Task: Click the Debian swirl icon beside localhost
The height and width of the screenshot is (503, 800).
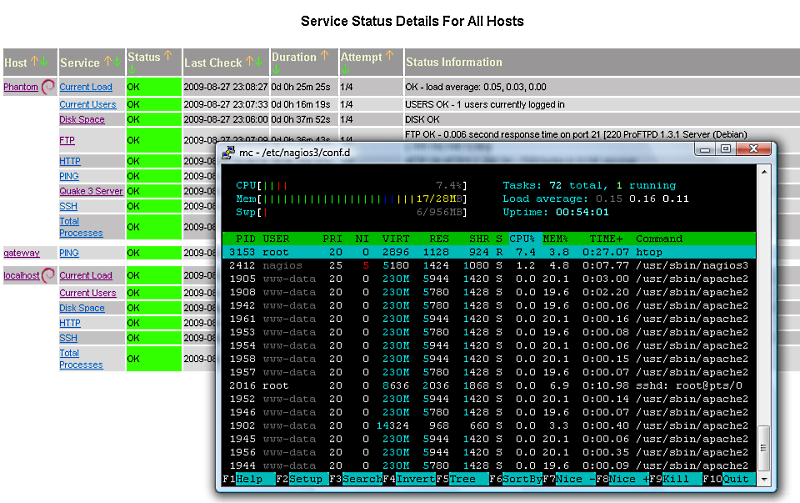Action: click(x=48, y=275)
